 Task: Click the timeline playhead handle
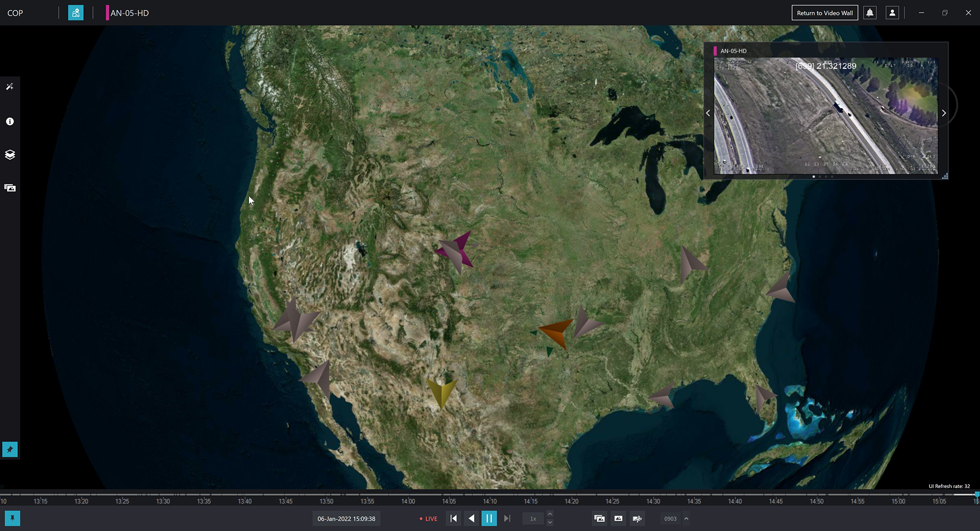click(x=976, y=494)
